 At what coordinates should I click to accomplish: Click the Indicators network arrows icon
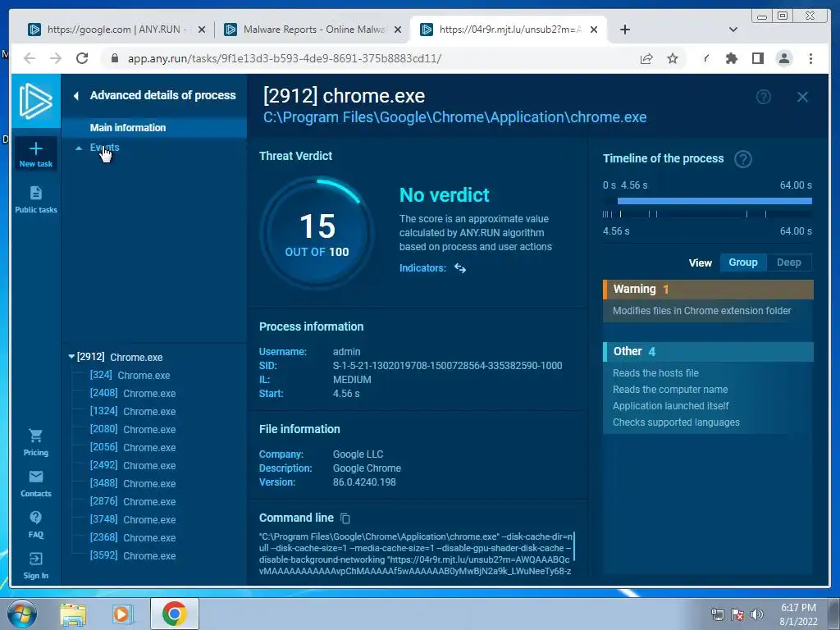click(460, 268)
